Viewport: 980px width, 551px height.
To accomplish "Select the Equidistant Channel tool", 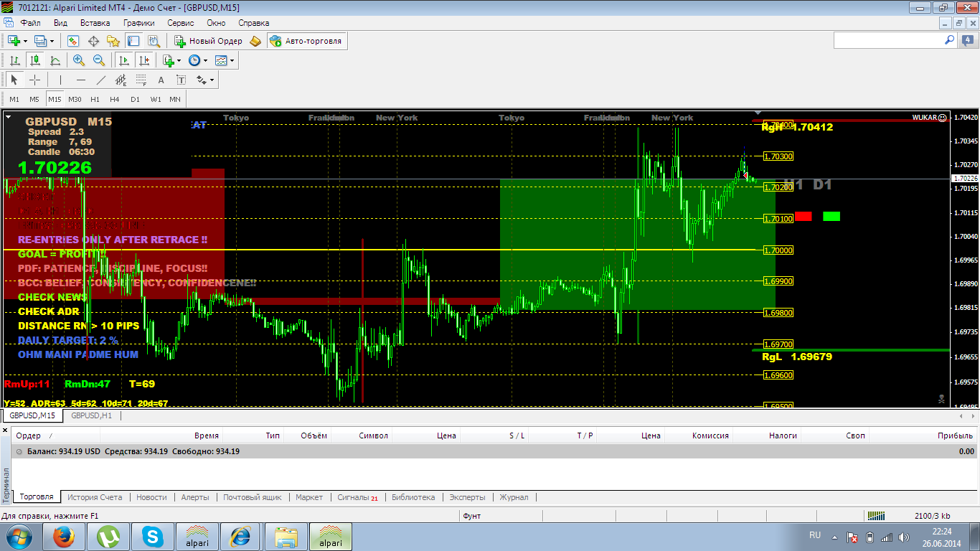I will (121, 80).
